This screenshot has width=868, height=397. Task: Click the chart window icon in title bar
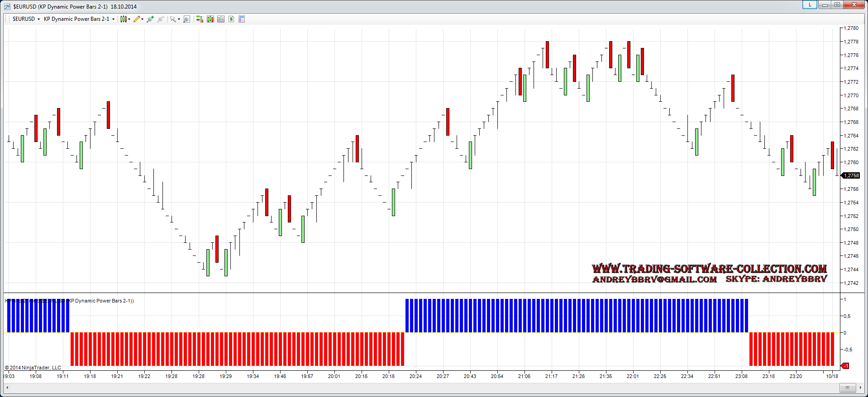coord(7,7)
